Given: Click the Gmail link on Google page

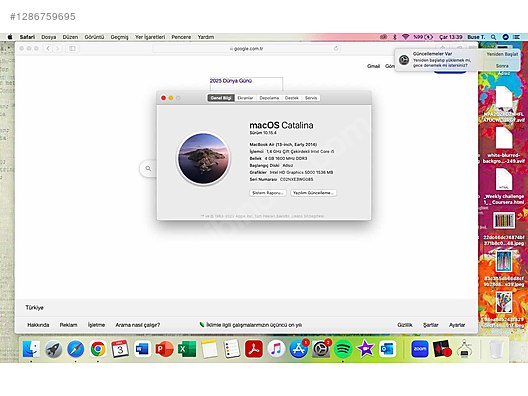Looking at the screenshot, I should pyautogui.click(x=373, y=66).
